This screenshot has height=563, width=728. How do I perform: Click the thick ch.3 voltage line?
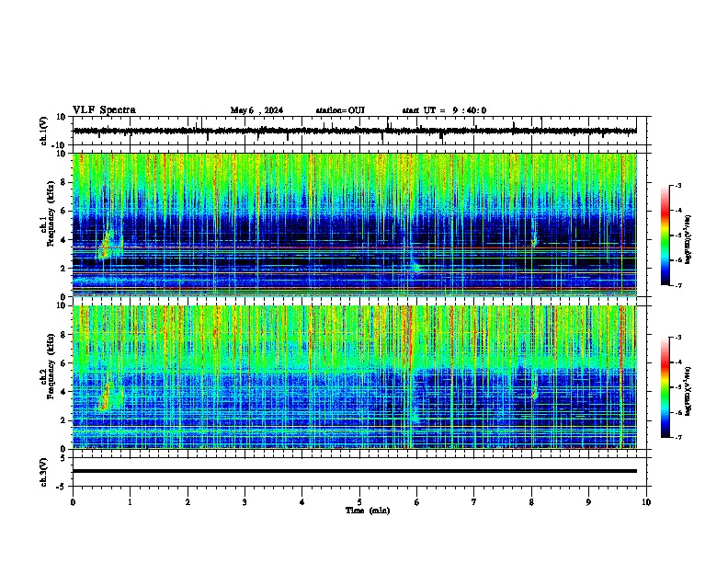click(x=355, y=471)
